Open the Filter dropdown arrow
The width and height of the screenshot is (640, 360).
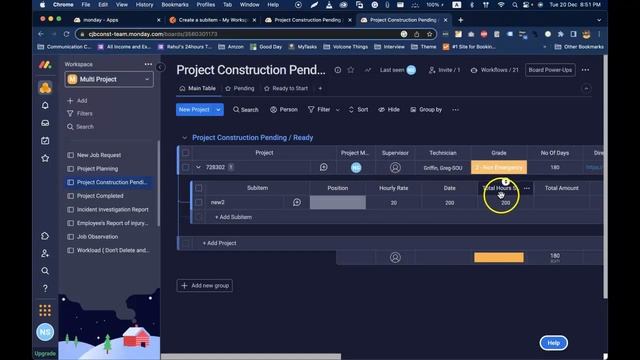click(x=338, y=110)
